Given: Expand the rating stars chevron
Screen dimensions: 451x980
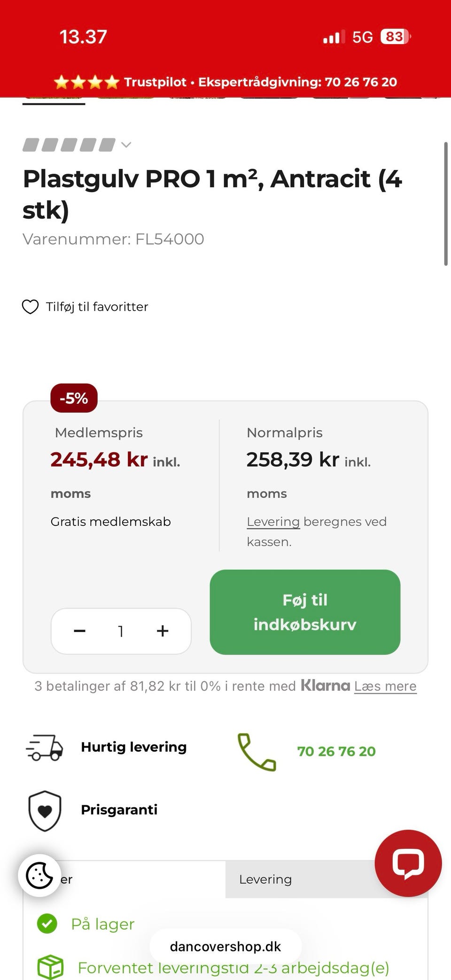Looking at the screenshot, I should point(126,145).
